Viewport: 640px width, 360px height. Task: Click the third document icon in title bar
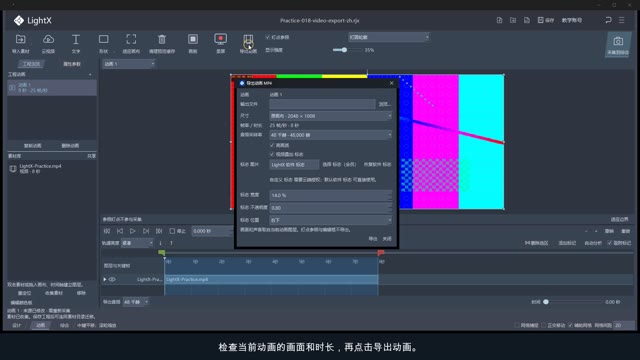click(527, 20)
